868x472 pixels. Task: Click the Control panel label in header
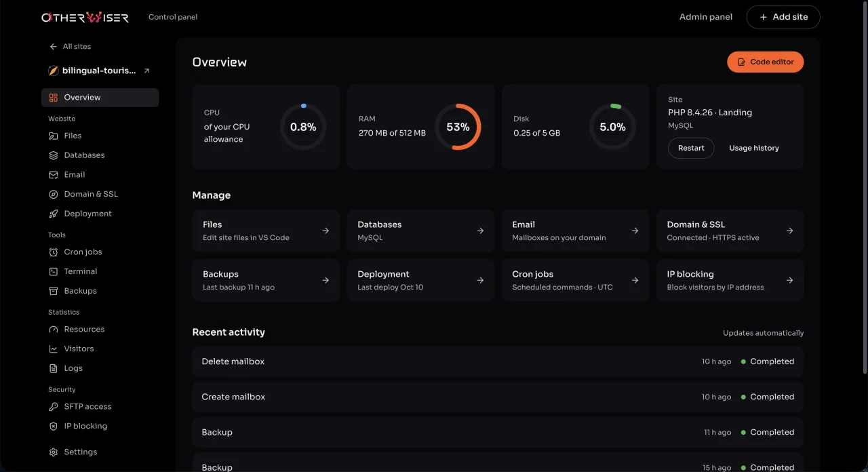pos(173,17)
